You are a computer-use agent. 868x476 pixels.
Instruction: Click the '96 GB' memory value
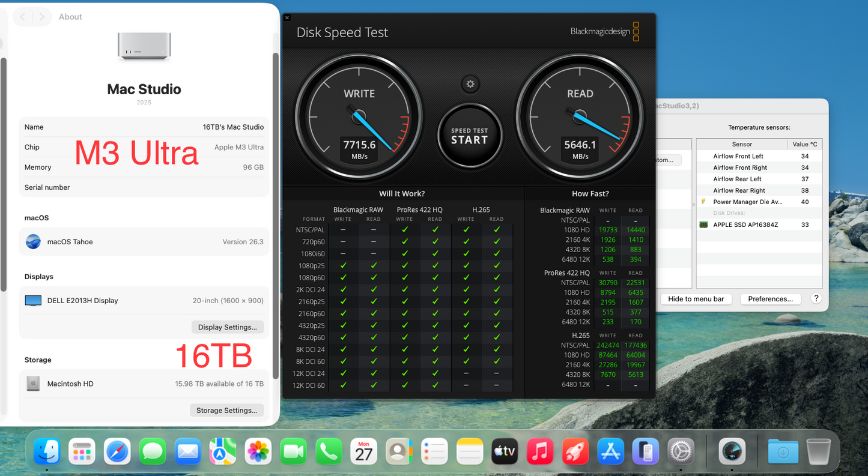coord(253,167)
